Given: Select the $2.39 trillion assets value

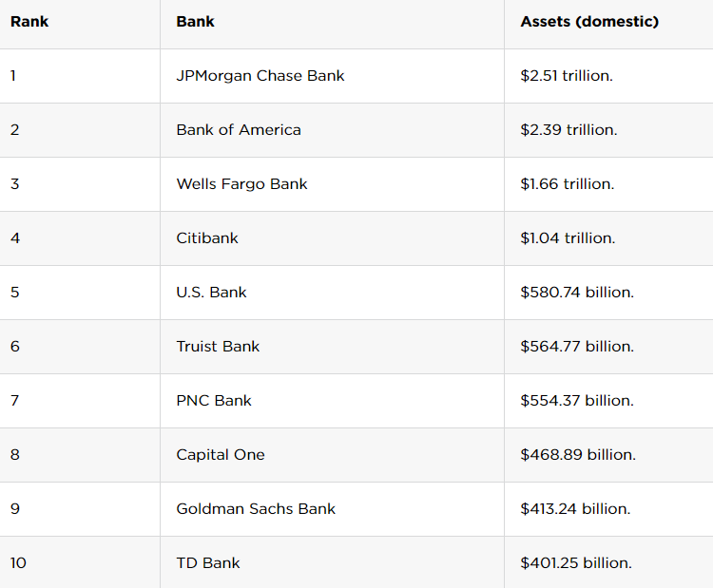Looking at the screenshot, I should point(568,130).
